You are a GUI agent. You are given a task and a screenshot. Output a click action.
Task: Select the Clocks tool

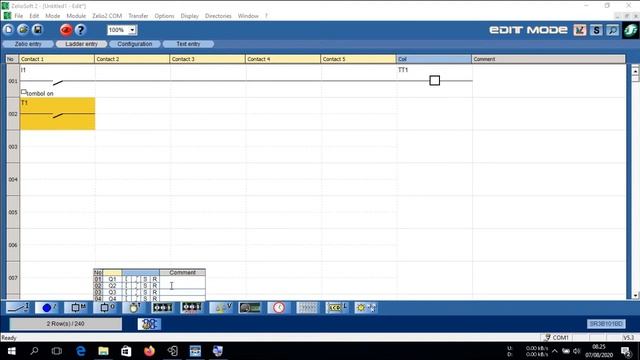(x=279, y=308)
